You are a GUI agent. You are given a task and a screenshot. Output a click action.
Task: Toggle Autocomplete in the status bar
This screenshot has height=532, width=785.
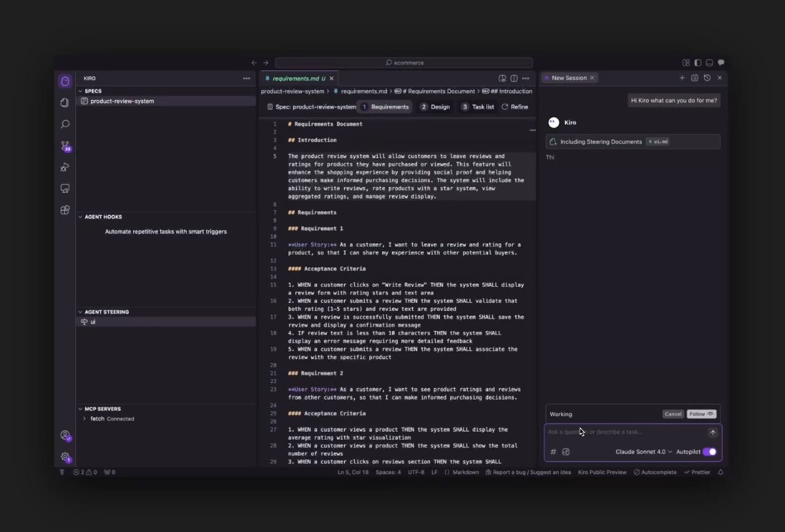pyautogui.click(x=655, y=472)
